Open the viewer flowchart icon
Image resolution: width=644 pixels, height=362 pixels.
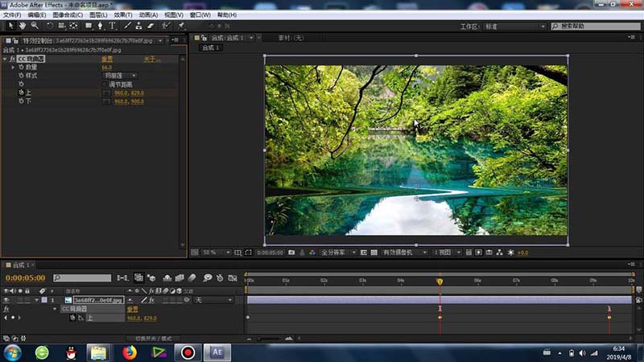click(499, 253)
